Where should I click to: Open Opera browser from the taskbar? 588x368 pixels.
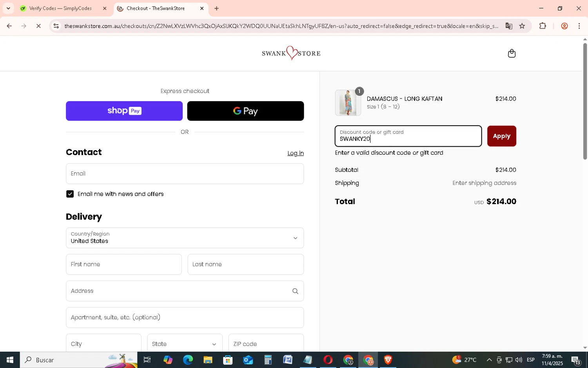point(328,360)
